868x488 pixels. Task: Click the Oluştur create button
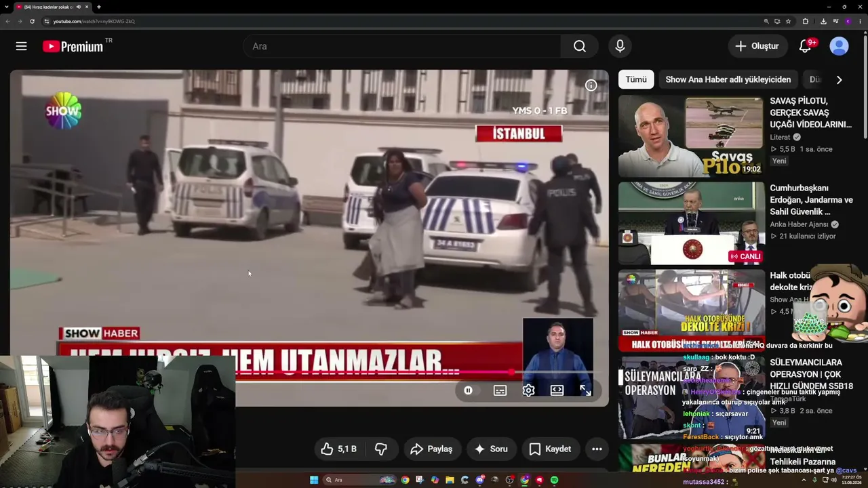(x=757, y=46)
